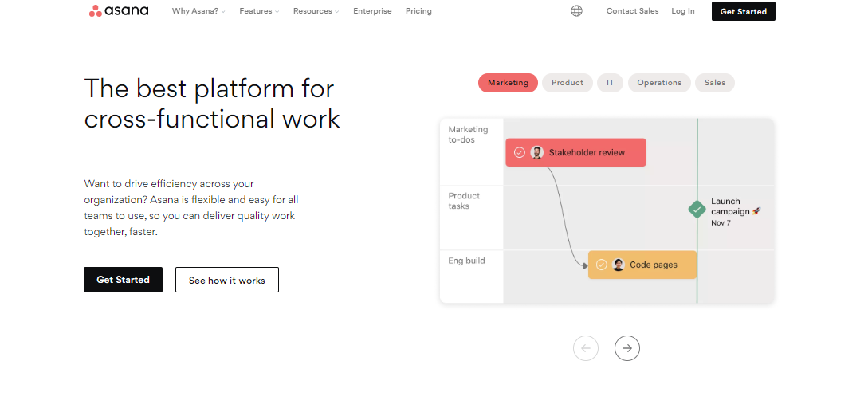Click the previous arrow carousel button

coord(586,347)
